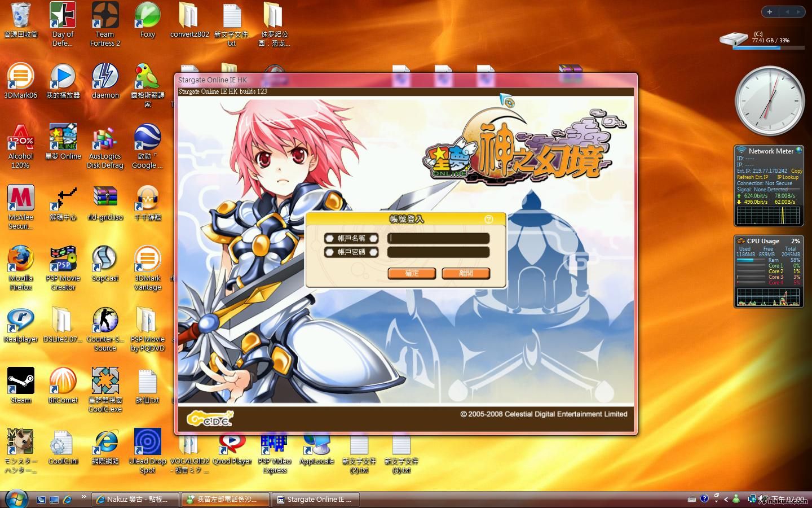The height and width of the screenshot is (508, 812).
Task: Select the 3DMark06 desktop icon
Action: (21, 77)
